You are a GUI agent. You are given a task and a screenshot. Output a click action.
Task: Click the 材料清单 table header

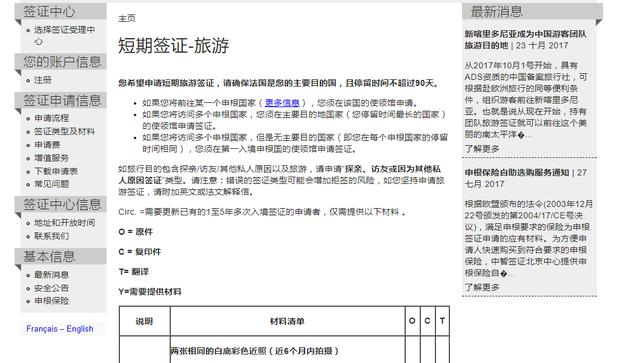287,321
